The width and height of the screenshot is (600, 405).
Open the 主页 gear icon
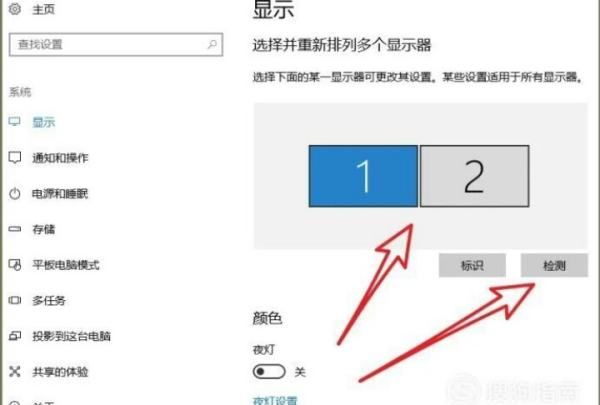(x=15, y=8)
